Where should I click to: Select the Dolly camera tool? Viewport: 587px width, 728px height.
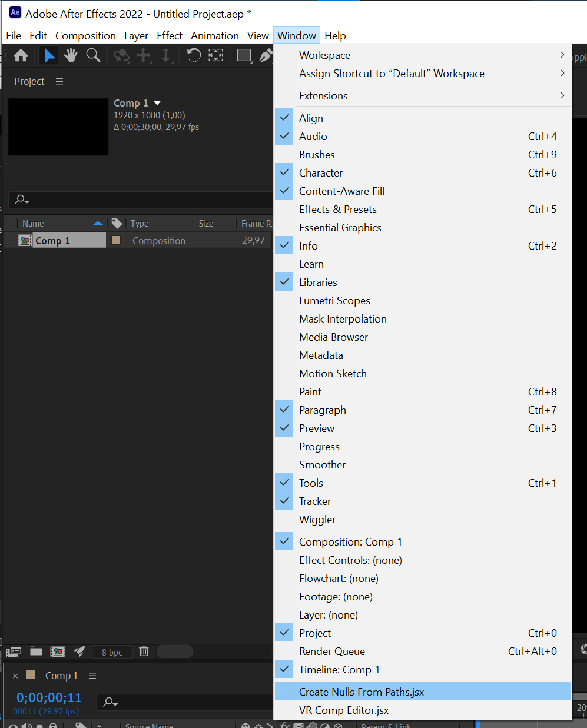click(x=166, y=55)
